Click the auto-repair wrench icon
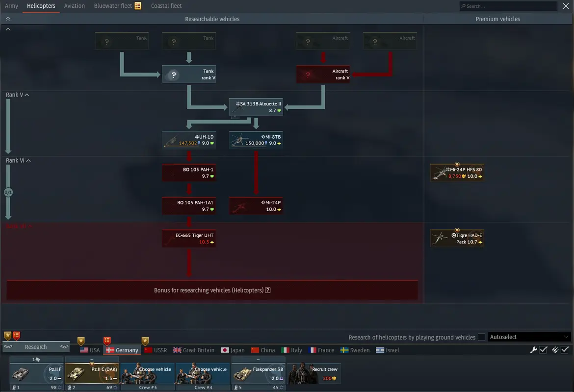 (534, 350)
